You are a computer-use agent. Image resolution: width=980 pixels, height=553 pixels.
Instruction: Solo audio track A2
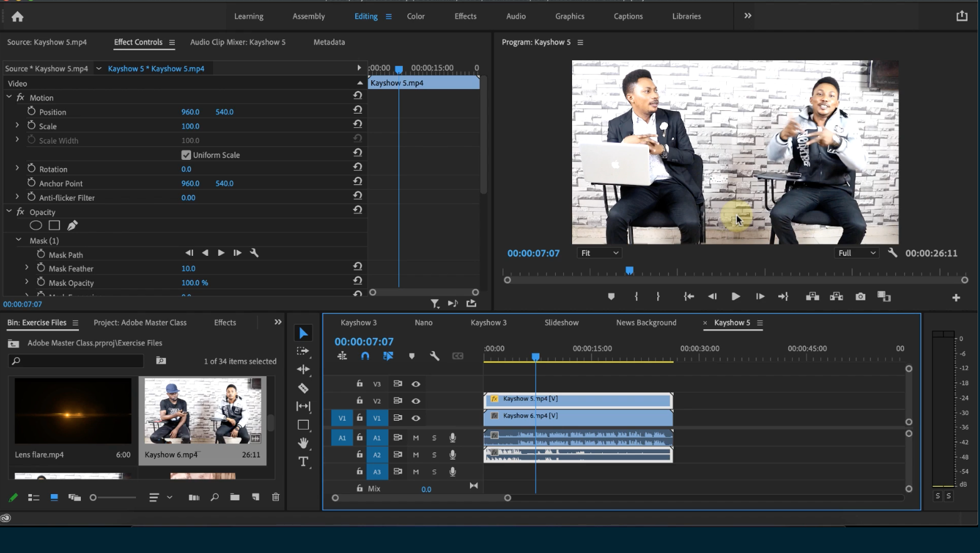click(434, 455)
